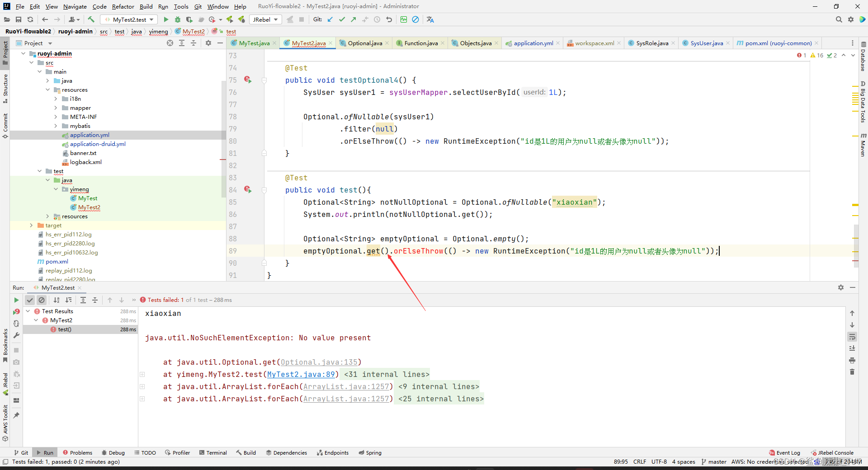Run with Coverage from the main toolbar

tap(189, 19)
